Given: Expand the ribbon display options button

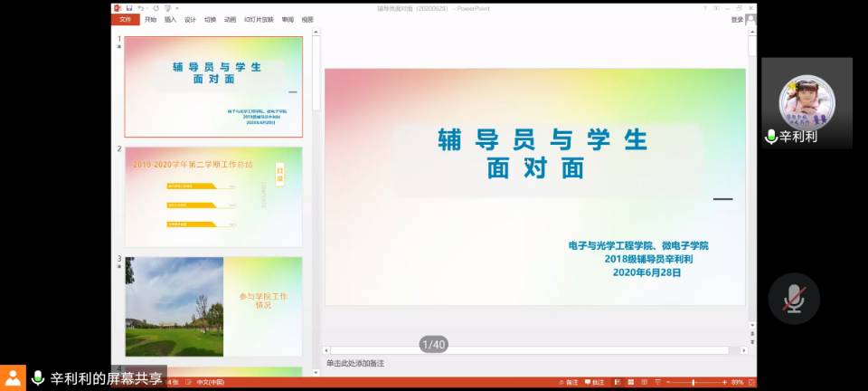Looking at the screenshot, I should [x=715, y=7].
